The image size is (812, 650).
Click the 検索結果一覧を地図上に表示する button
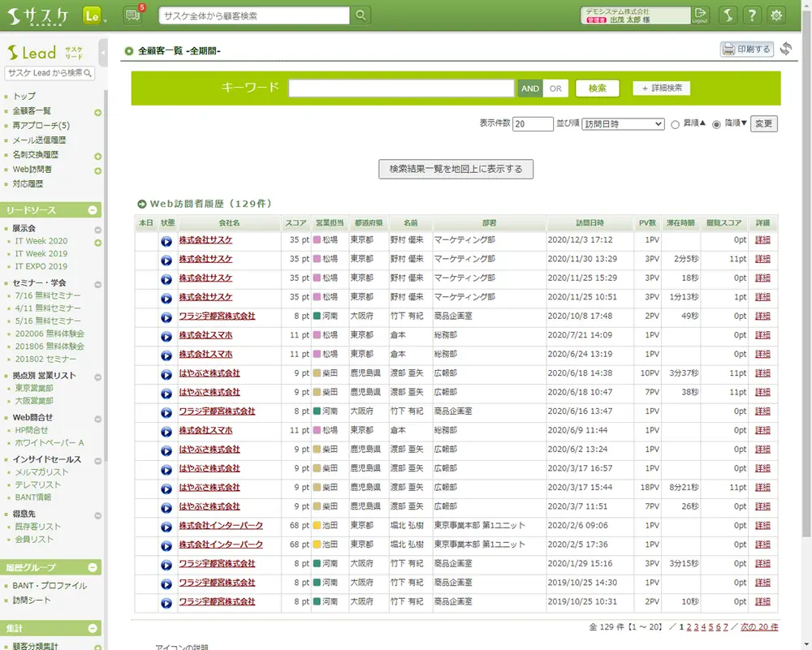point(456,169)
